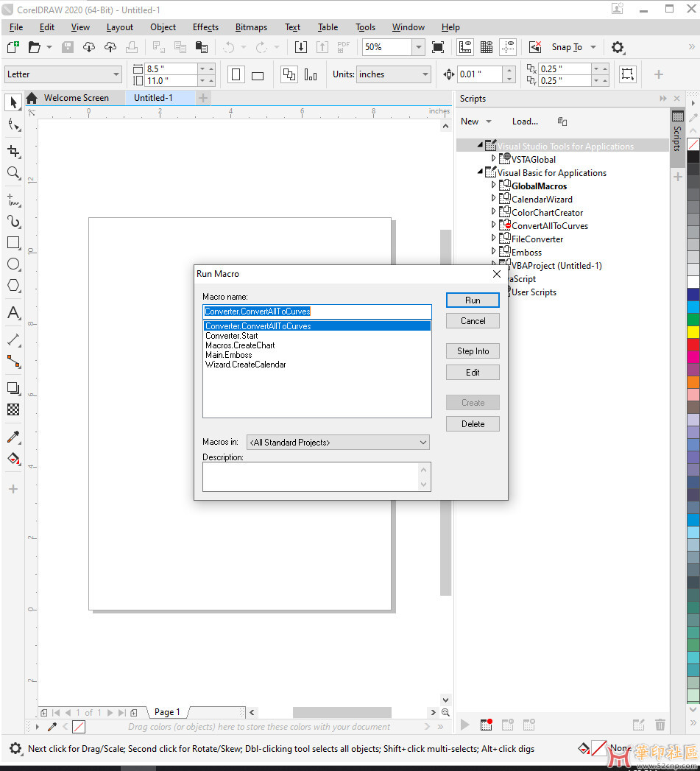Click the Step Into button
Viewport: 700px width, 771px height.
pyautogui.click(x=473, y=351)
